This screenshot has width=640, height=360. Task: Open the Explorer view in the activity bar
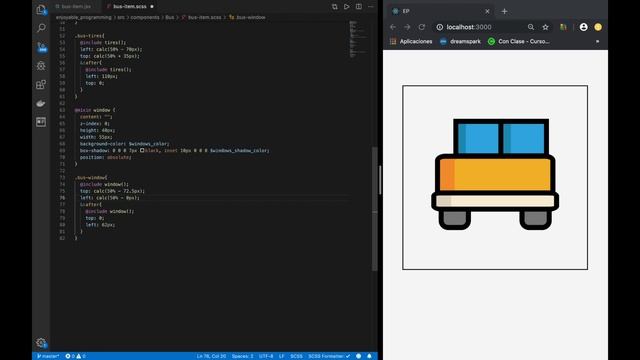pyautogui.click(x=41, y=9)
